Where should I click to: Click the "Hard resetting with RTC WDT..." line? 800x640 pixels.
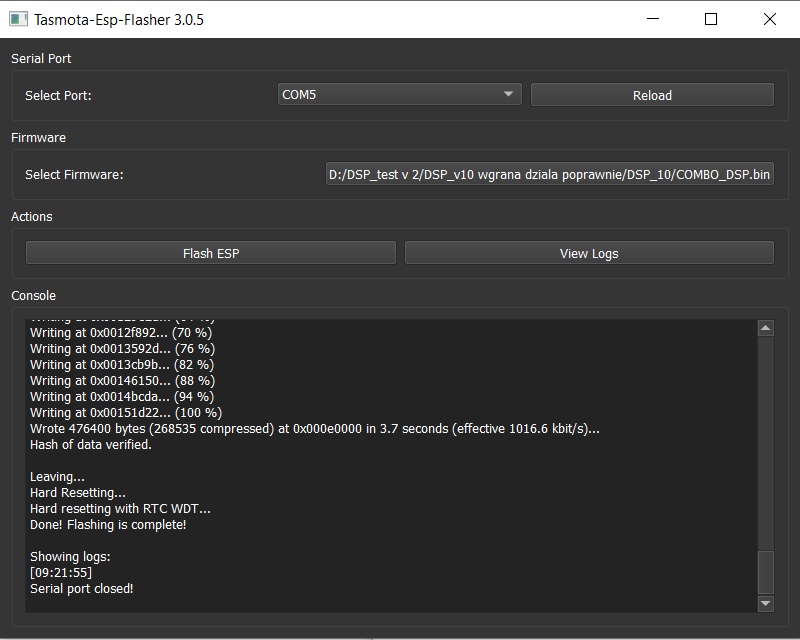[120, 508]
